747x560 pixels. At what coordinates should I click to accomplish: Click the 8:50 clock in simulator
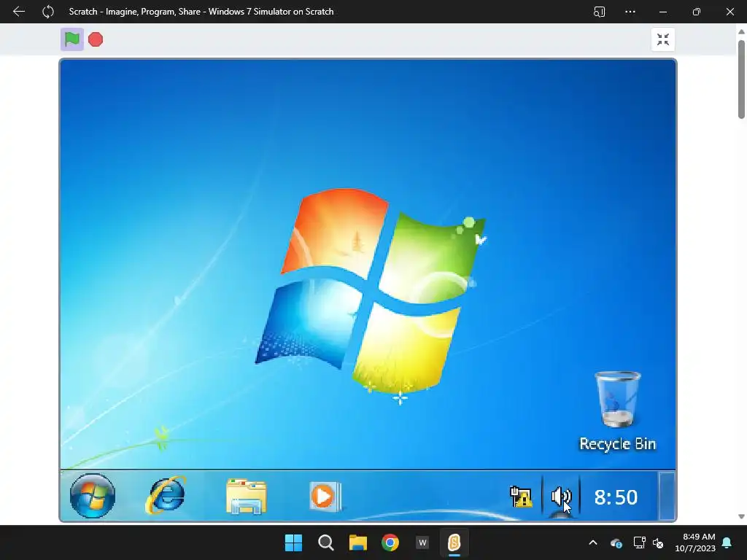coord(616,497)
